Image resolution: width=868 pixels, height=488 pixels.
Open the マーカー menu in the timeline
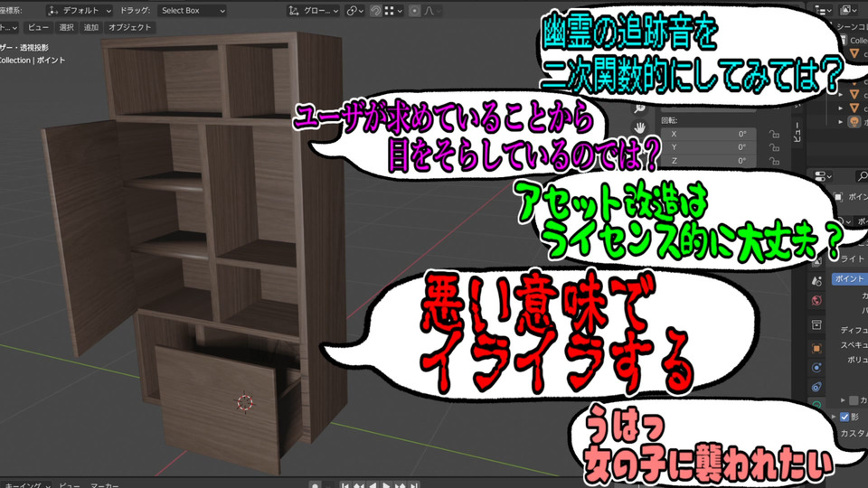105,485
